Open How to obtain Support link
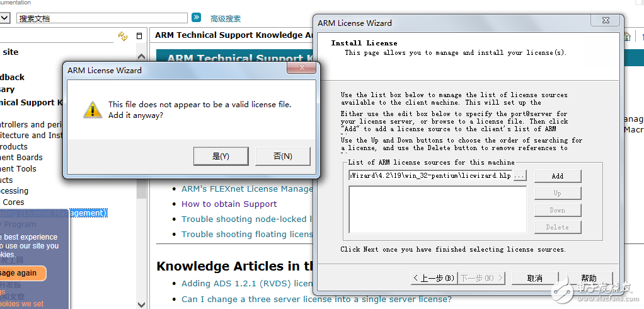Screen dimensions: 644x309 pyautogui.click(x=229, y=204)
